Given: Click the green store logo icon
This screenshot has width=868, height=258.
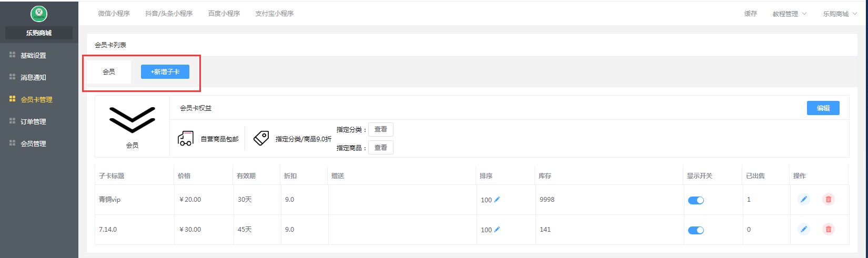Looking at the screenshot, I should (39, 14).
